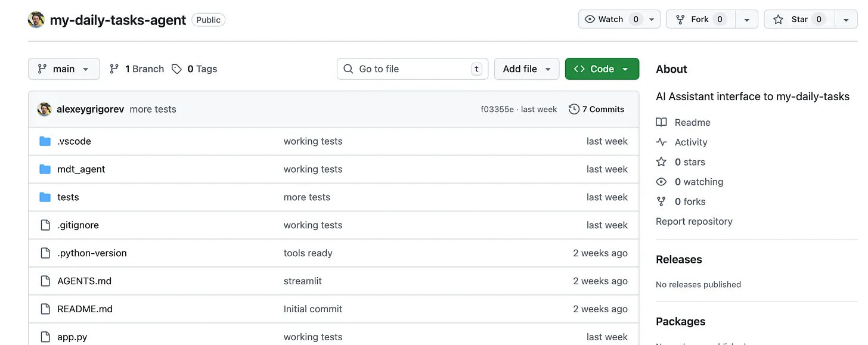Open the main branch dropdown
Image resolution: width=868 pixels, height=345 pixels.
click(x=64, y=69)
